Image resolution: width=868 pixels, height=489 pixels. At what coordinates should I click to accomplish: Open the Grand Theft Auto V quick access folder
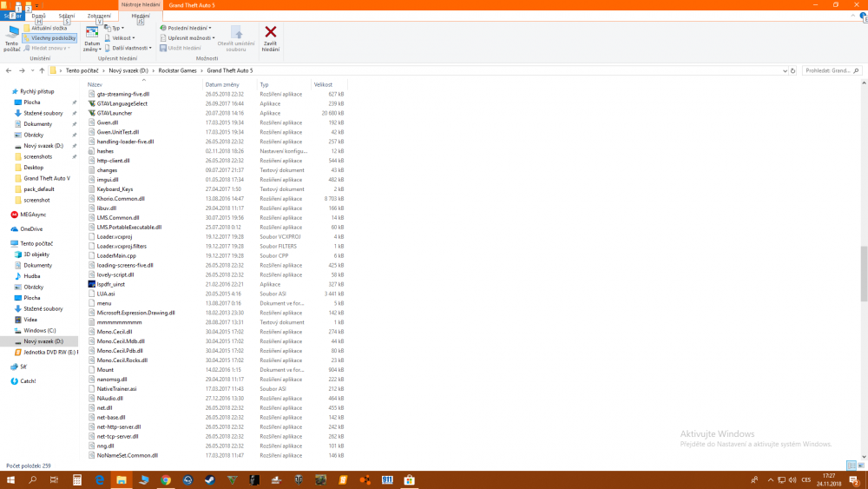tap(47, 178)
